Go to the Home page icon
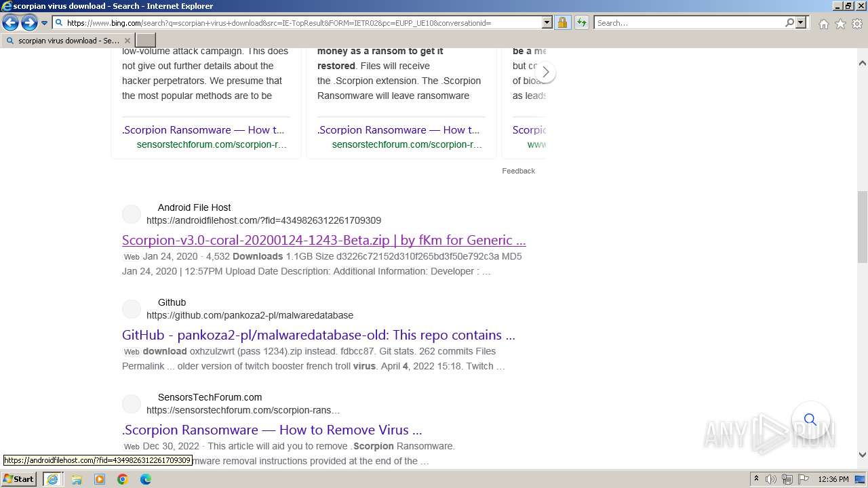This screenshot has height=488, width=868. click(823, 24)
